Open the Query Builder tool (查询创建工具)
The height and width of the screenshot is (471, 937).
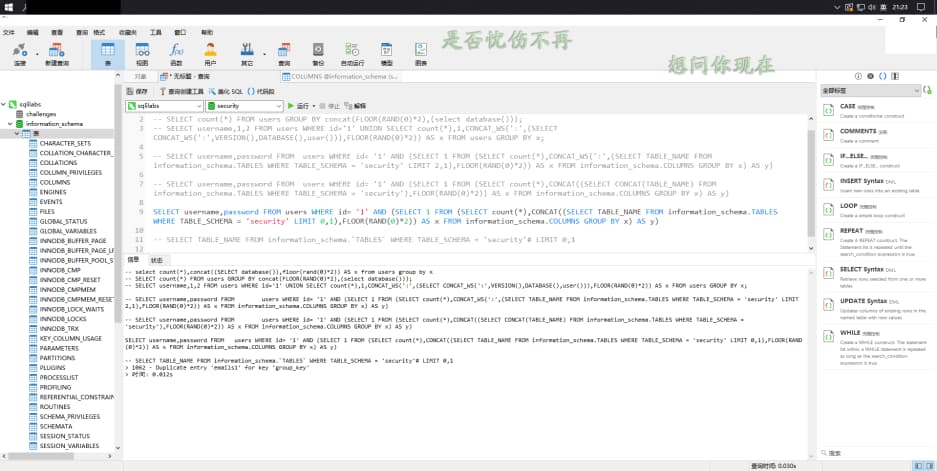[x=181, y=91]
